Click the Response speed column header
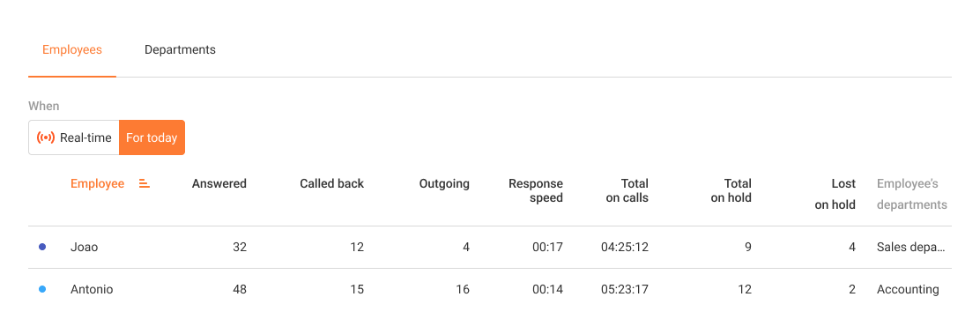 (x=536, y=190)
